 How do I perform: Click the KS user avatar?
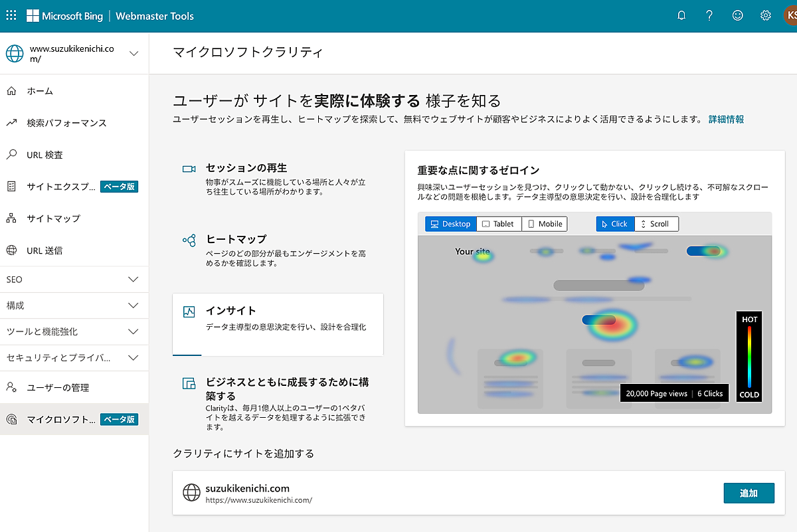point(789,16)
